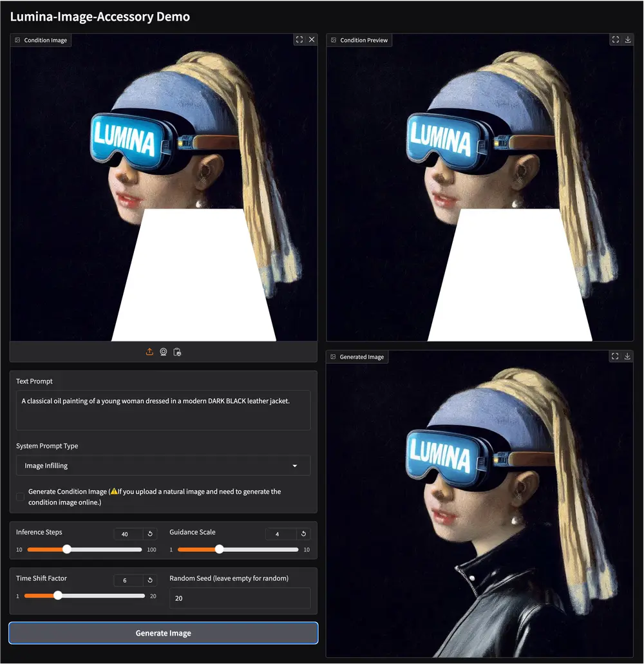This screenshot has width=644, height=664.
Task: Reset Inference Steps to default
Action: click(x=150, y=534)
